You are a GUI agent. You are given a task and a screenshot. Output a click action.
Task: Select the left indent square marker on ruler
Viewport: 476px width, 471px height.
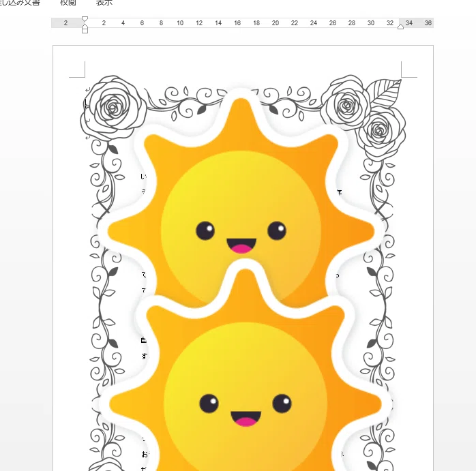click(x=85, y=31)
